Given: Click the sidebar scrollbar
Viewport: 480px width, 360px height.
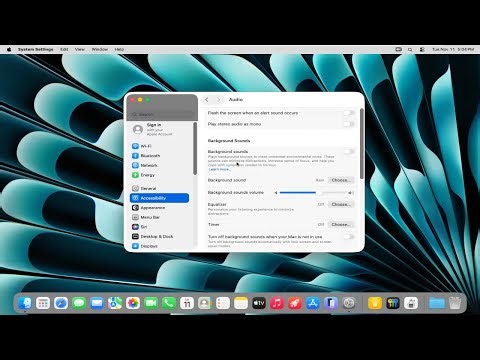Looking at the screenshot, I should point(195,148).
